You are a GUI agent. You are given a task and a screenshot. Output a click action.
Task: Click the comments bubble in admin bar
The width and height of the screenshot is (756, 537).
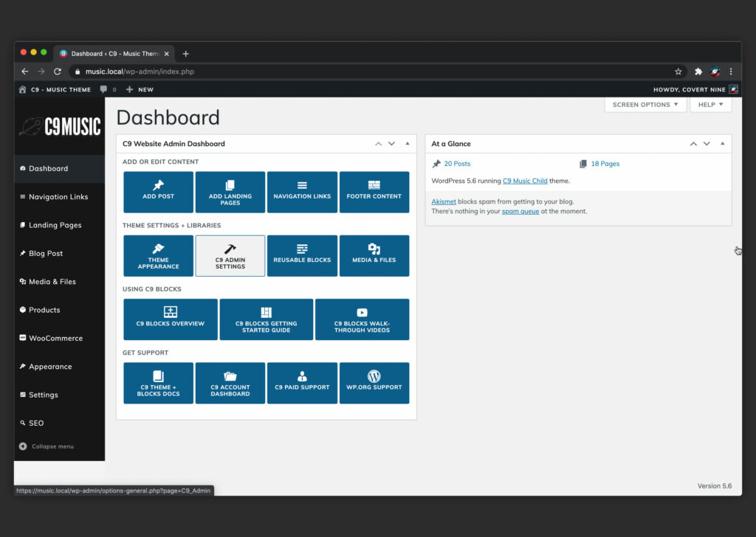(104, 89)
